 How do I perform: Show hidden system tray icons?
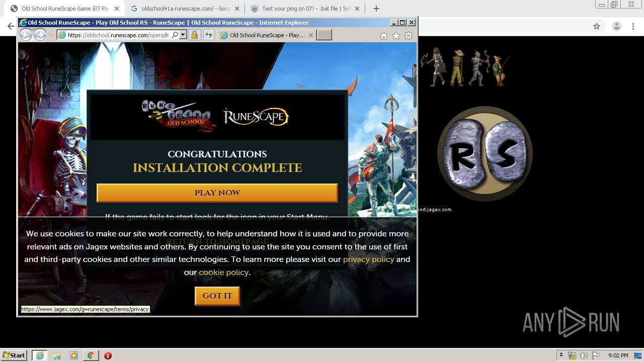(x=561, y=355)
